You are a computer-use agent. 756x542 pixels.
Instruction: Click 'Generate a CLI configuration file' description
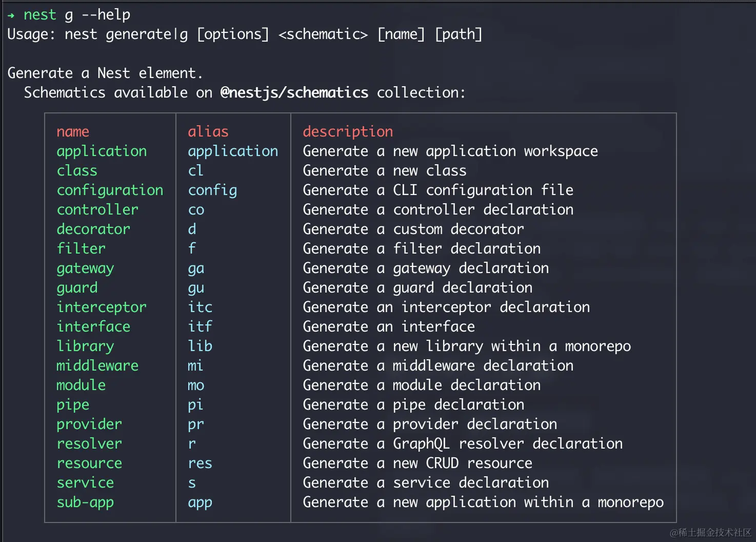tap(438, 190)
